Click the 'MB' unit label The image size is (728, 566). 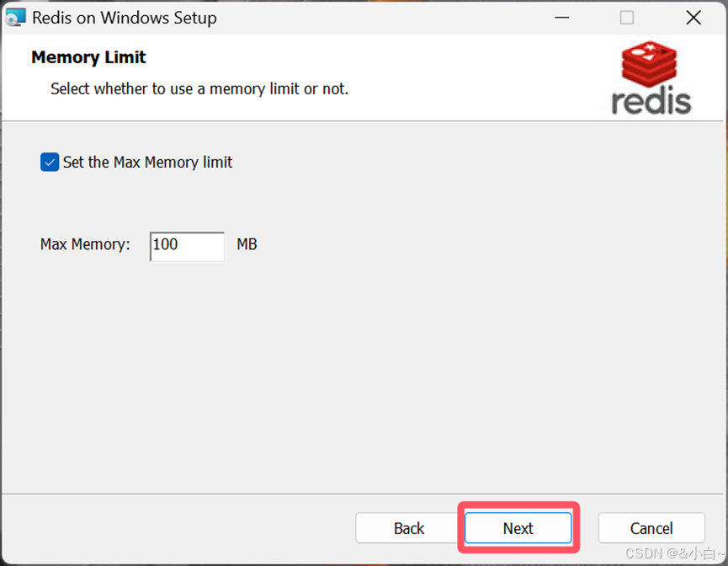247,244
